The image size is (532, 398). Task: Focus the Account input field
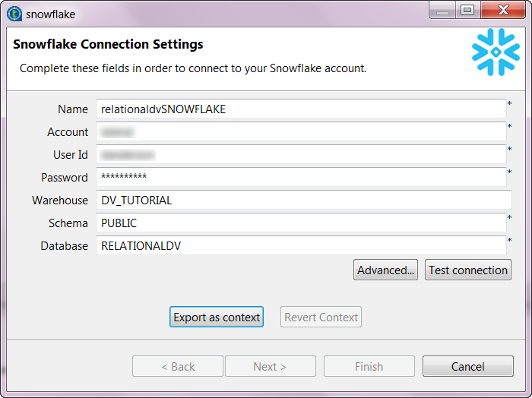click(301, 132)
